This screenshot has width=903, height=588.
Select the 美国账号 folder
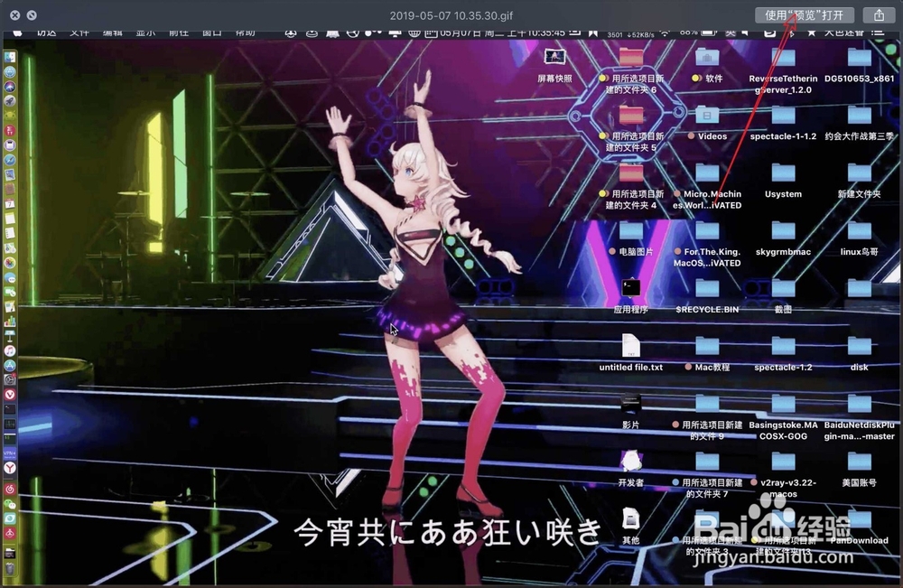(x=860, y=469)
